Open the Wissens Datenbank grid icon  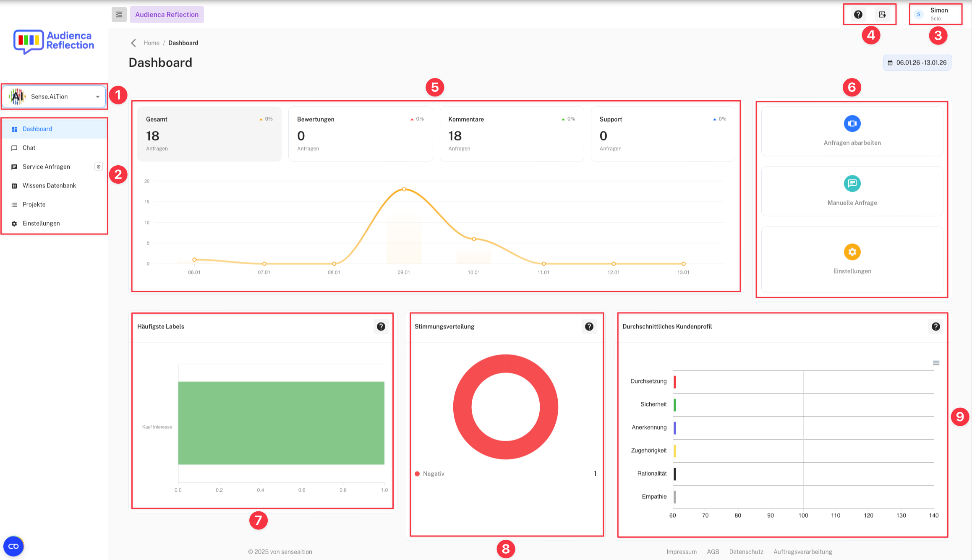pos(14,185)
